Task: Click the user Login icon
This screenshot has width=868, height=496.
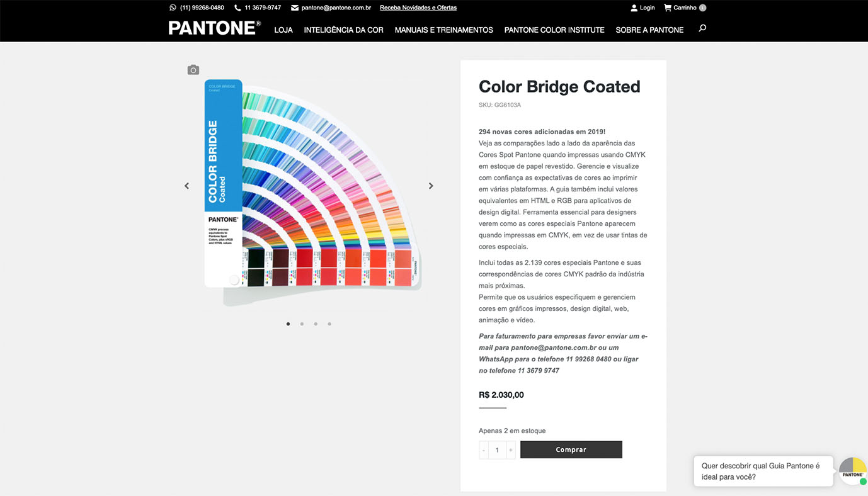Action: coord(634,8)
